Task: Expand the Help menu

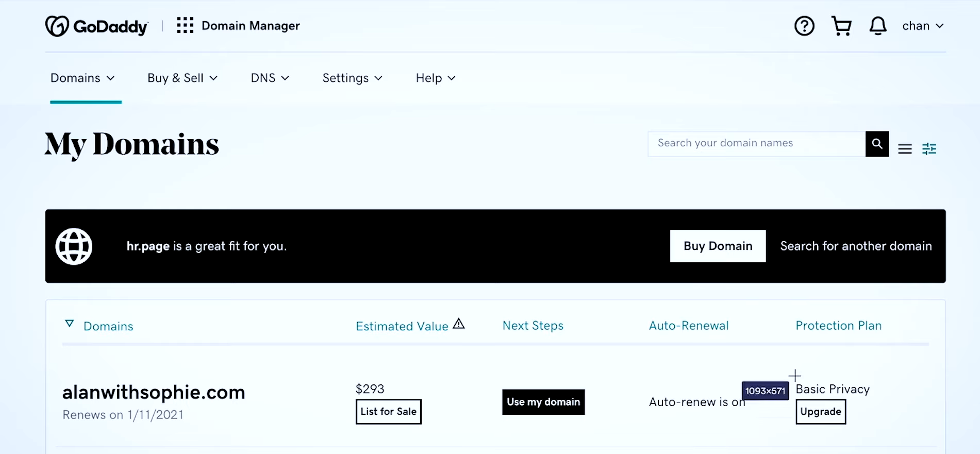Action: click(436, 78)
